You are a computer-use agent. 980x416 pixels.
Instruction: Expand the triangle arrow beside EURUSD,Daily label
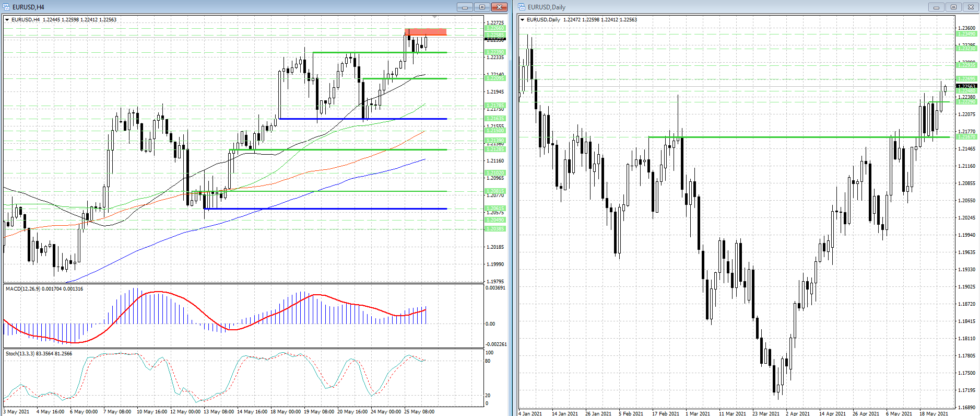(523, 20)
